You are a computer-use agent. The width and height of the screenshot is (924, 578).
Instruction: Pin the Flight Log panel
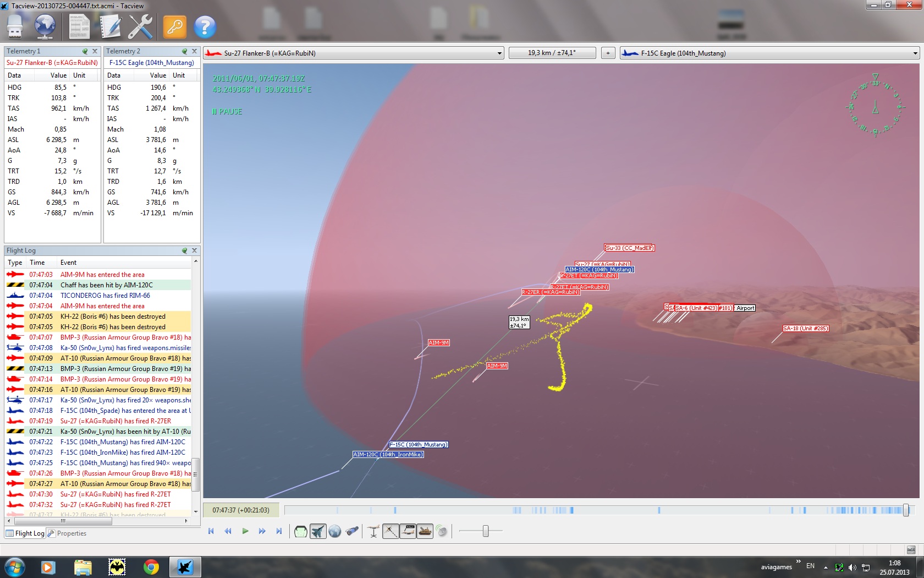(185, 250)
